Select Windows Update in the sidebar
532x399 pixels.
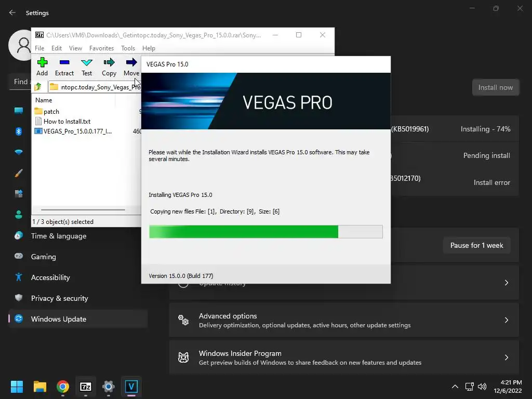point(78,319)
